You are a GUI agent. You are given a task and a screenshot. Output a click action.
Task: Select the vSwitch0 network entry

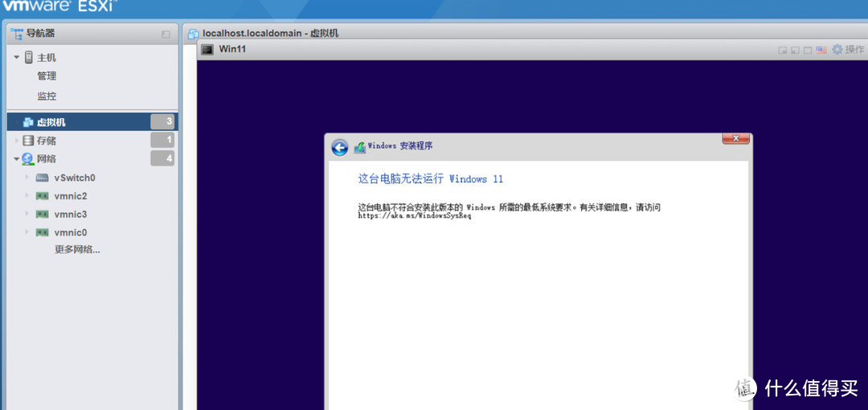point(75,178)
